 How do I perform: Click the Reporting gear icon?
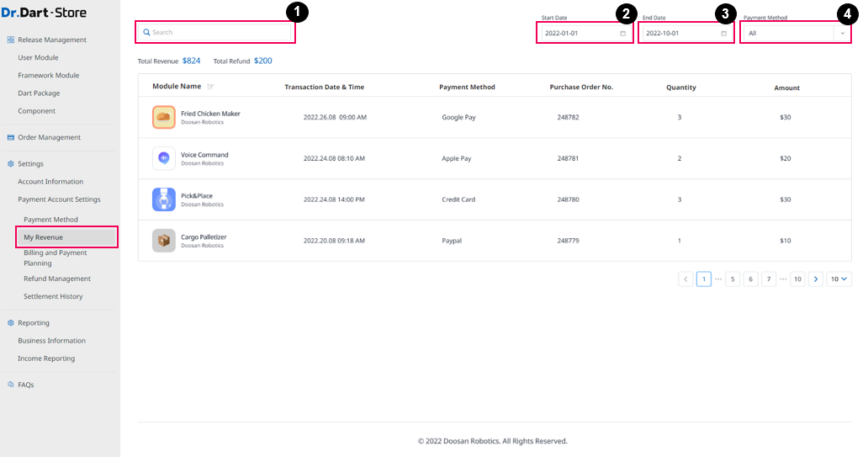(x=11, y=323)
